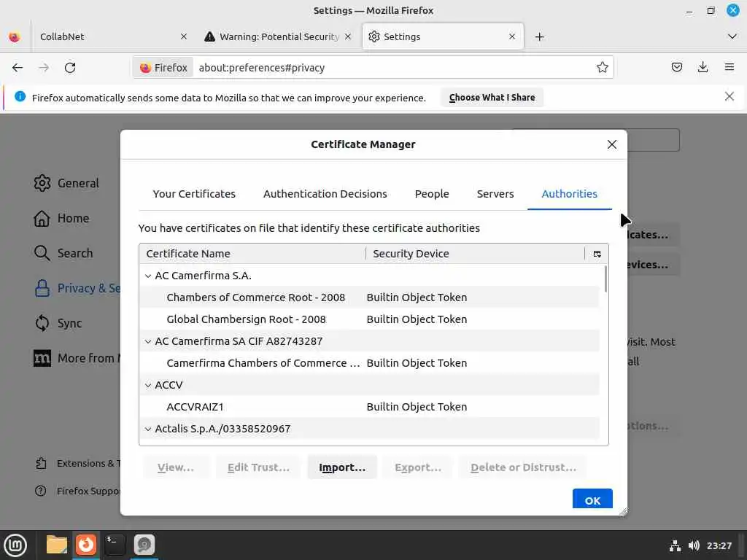Open the volume tray icon
Screen dimensions: 747x560
[x=694, y=545]
